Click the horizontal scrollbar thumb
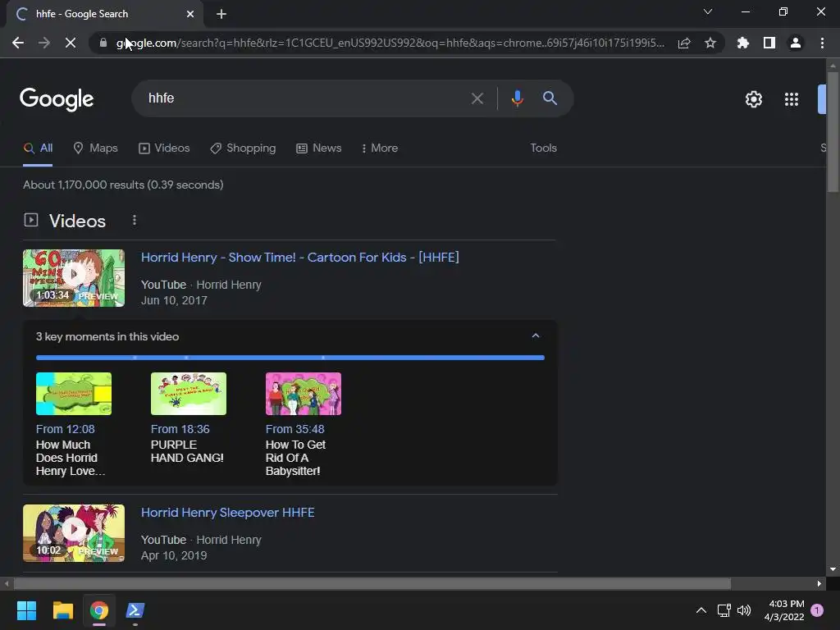 pos(372,583)
